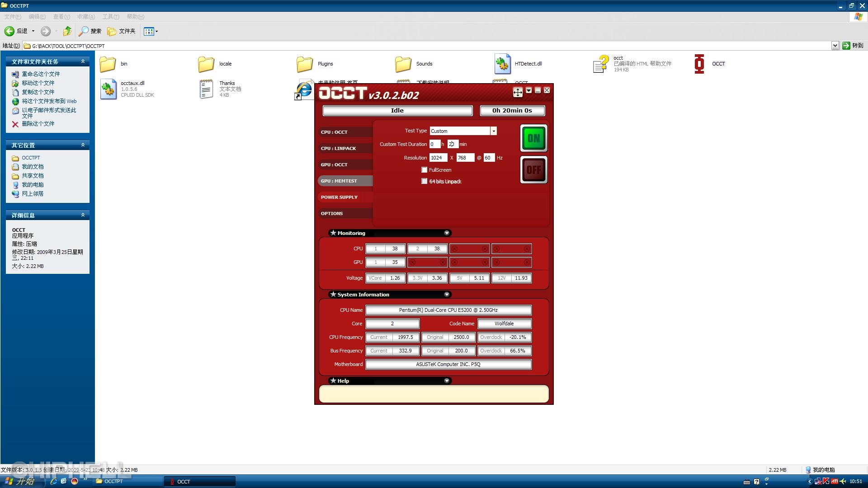Open the 文件(F) menu

click(x=13, y=17)
